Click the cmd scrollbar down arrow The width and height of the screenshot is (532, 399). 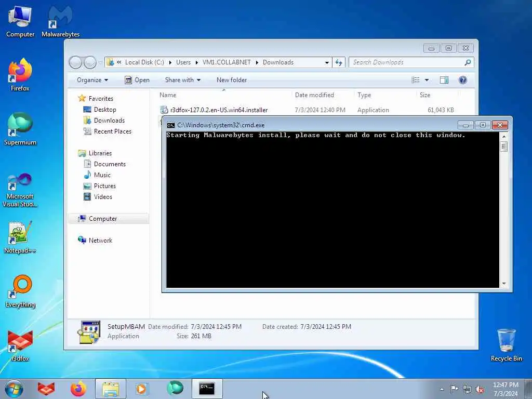pyautogui.click(x=504, y=284)
